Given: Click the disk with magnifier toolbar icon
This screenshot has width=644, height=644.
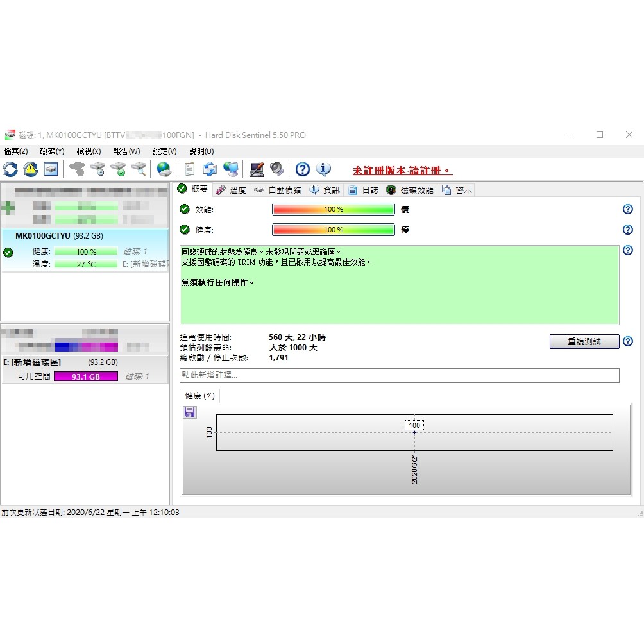Looking at the screenshot, I should pos(139,169).
